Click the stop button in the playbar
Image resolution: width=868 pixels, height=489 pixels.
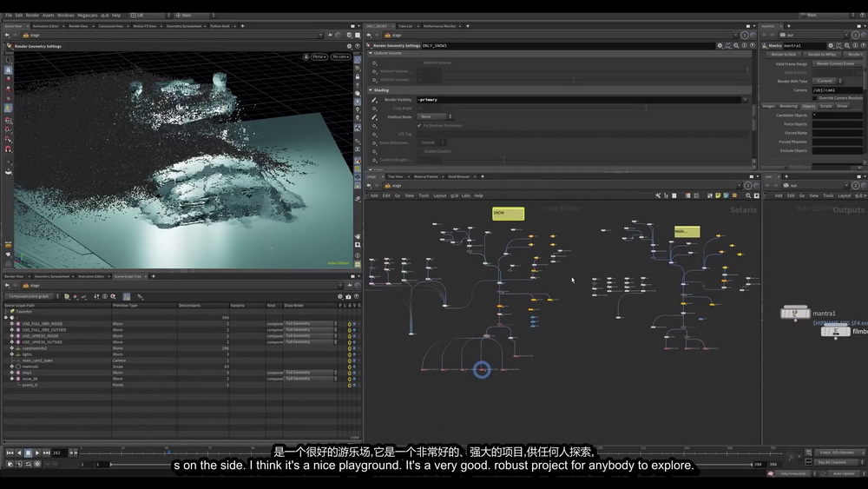pos(29,453)
